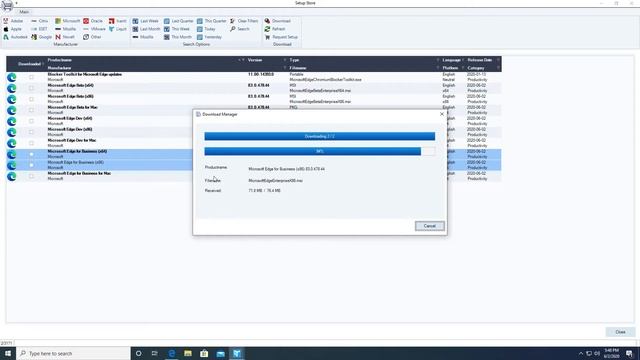Click the Close button of Setup Store
640x360 pixels.
tap(620, 332)
